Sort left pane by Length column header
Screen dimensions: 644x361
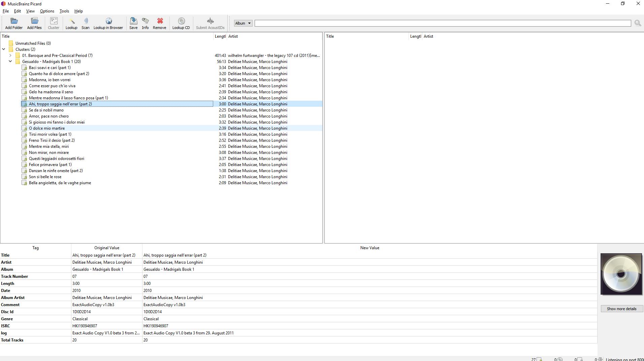(220, 36)
